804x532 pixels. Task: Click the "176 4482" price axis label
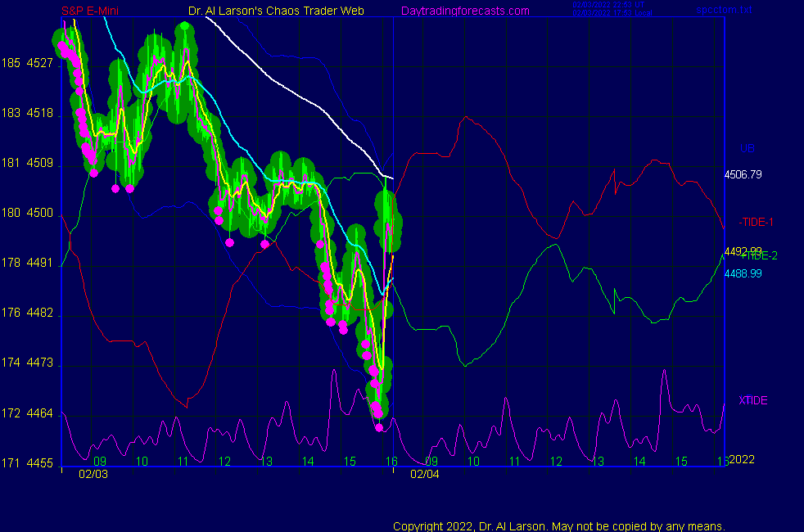tap(27, 313)
